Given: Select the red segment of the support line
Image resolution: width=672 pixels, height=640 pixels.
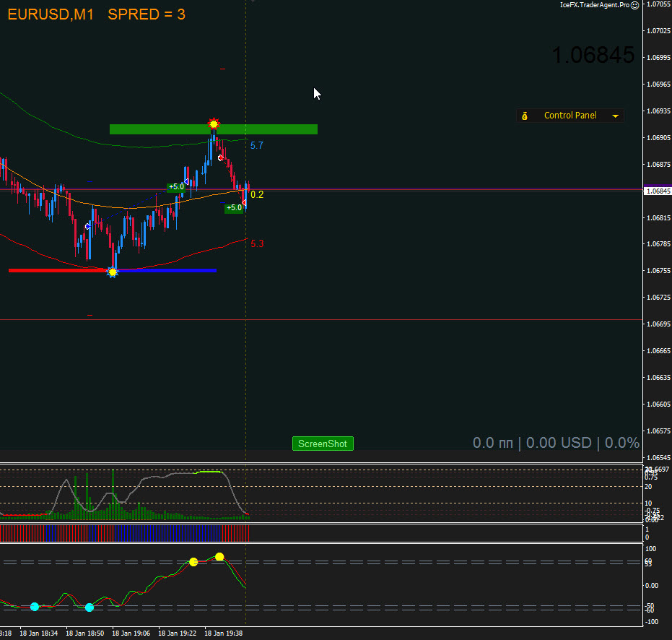Looking at the screenshot, I should coord(59,270).
